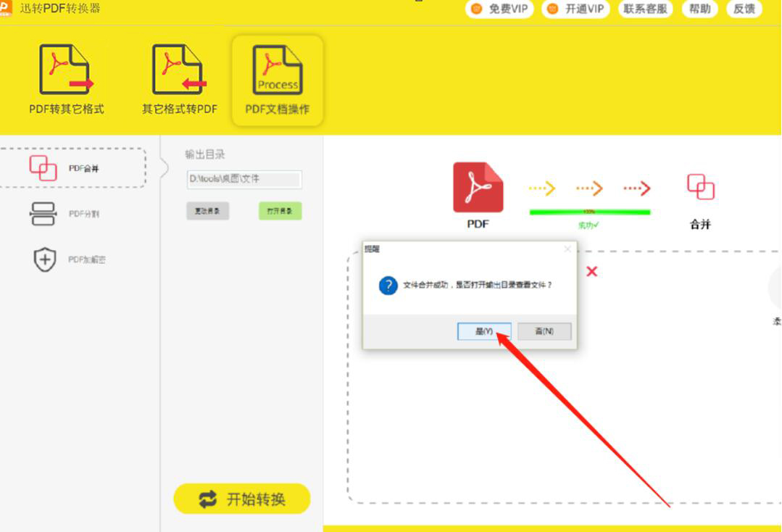782x532 pixels.
Task: Start conversion with 开始转换 button
Action: (x=241, y=499)
